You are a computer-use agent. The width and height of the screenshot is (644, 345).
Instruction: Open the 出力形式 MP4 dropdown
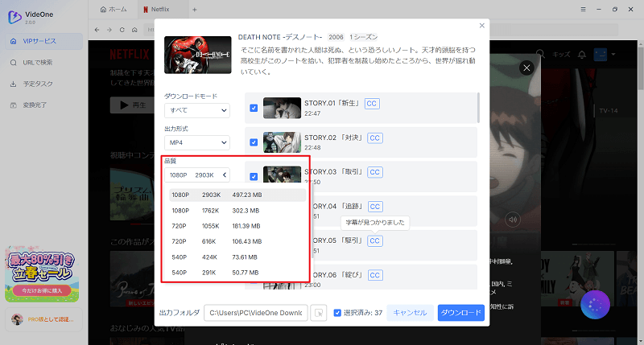[x=197, y=143]
